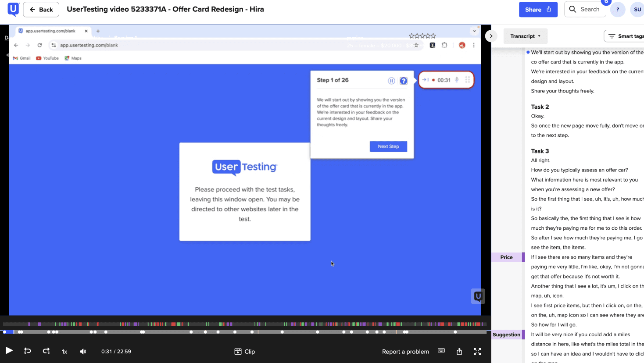Screen dimensions: 644x363
Task: Click the U watermark badge on the video
Action: (x=478, y=296)
